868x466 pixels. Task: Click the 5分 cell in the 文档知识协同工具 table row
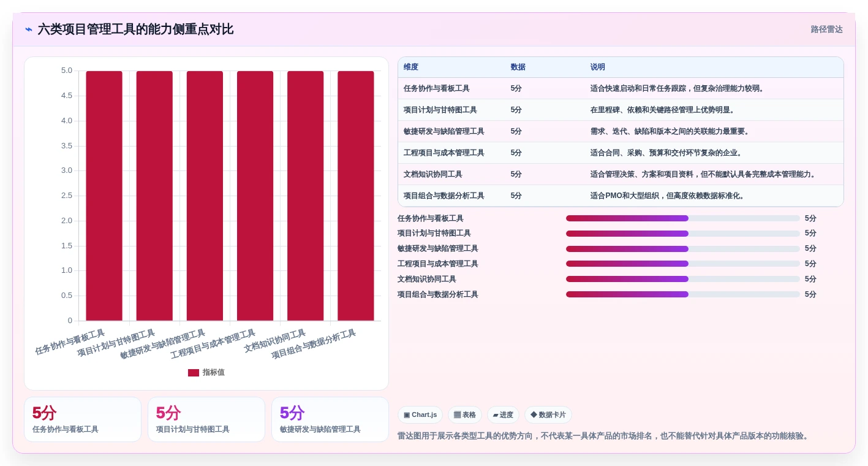coord(516,174)
